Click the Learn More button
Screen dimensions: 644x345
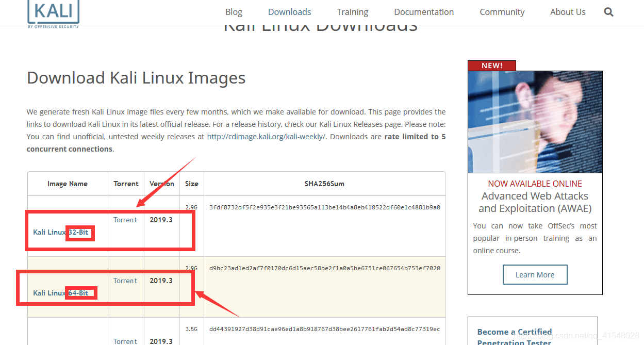pyautogui.click(x=535, y=275)
